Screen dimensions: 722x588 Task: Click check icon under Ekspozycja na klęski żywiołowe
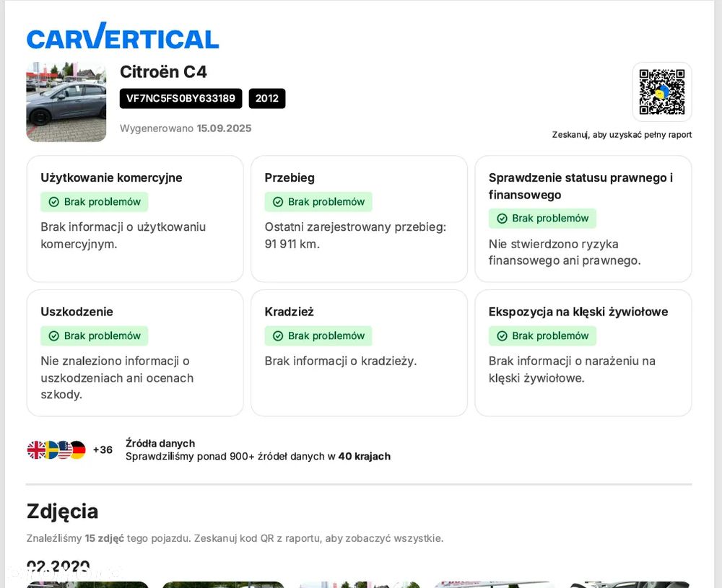pos(502,336)
